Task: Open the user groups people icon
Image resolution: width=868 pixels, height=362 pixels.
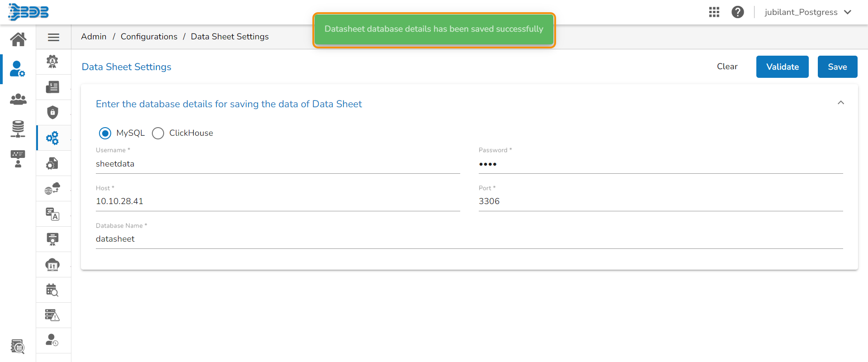Action: [x=18, y=99]
